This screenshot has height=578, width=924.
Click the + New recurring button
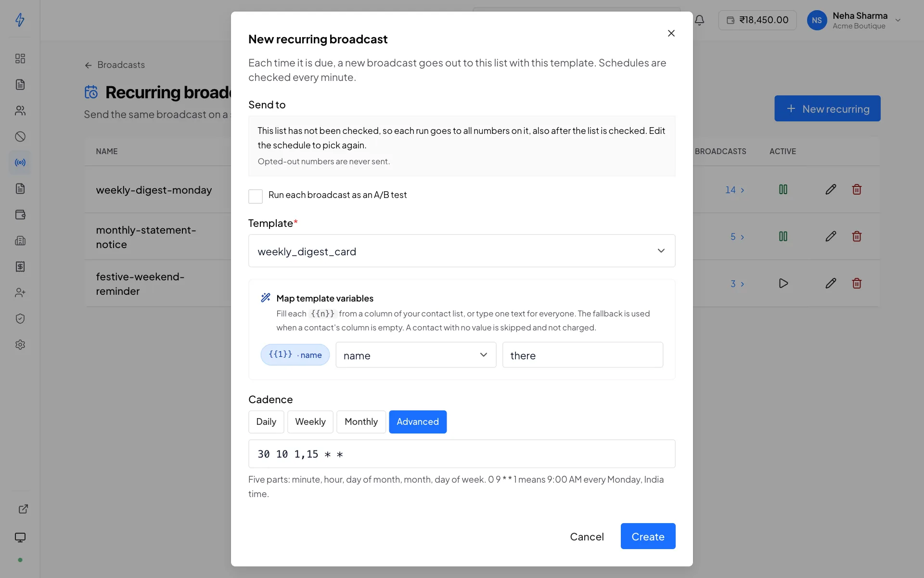(x=827, y=109)
